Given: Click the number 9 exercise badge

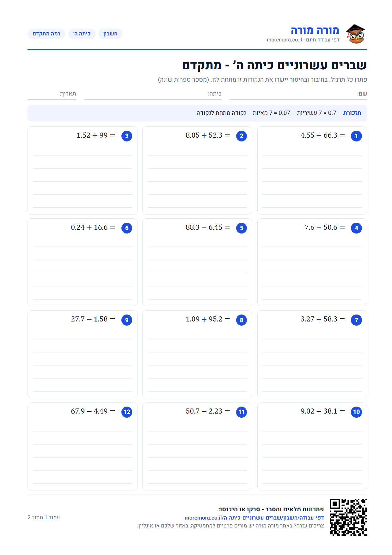Looking at the screenshot, I should tap(127, 320).
